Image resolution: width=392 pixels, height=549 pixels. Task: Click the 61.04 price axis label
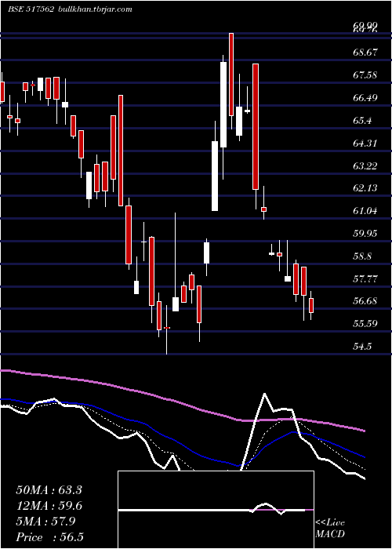click(365, 211)
